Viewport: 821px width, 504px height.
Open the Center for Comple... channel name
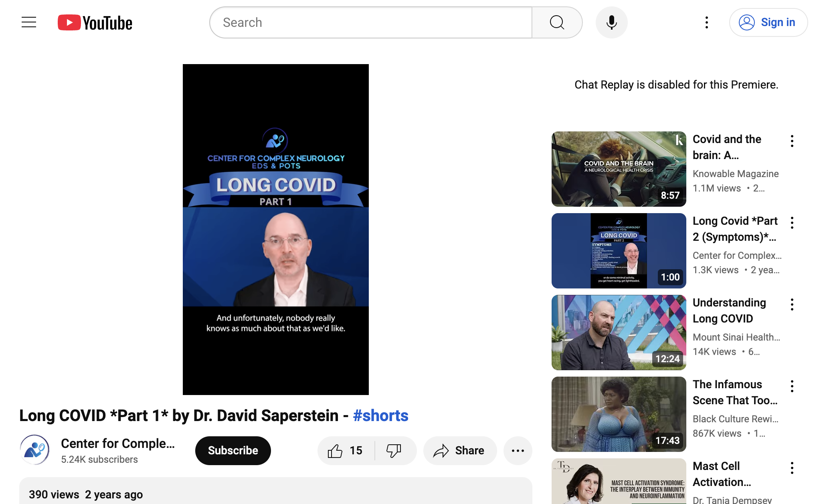tap(118, 444)
